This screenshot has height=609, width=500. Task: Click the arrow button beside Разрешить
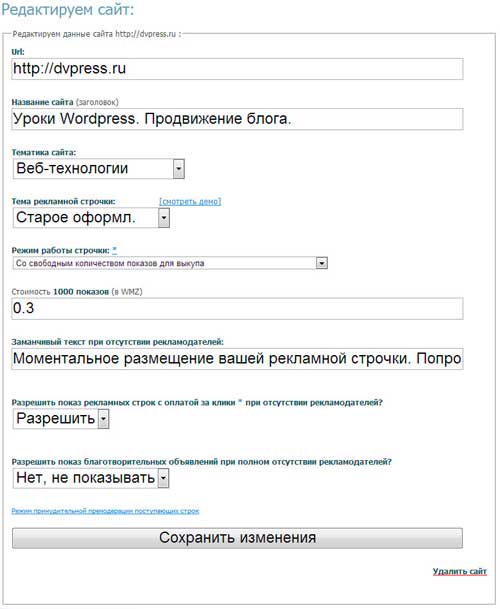point(103,419)
